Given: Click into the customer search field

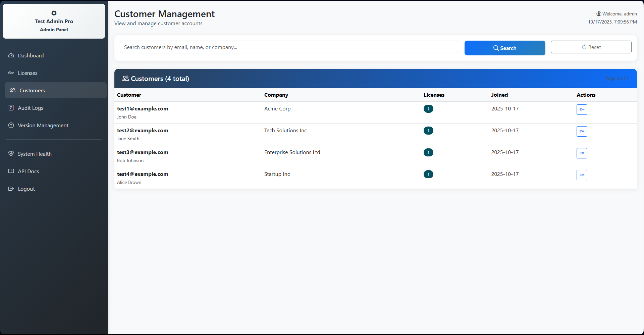Looking at the screenshot, I should click(289, 47).
